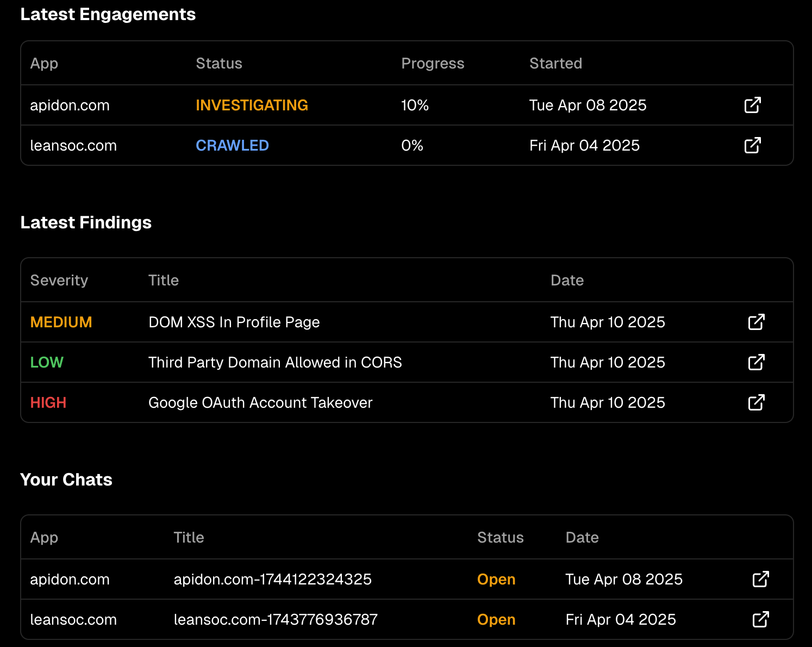This screenshot has height=647, width=812.
Task: Click the MEDIUM severity label
Action: point(61,322)
